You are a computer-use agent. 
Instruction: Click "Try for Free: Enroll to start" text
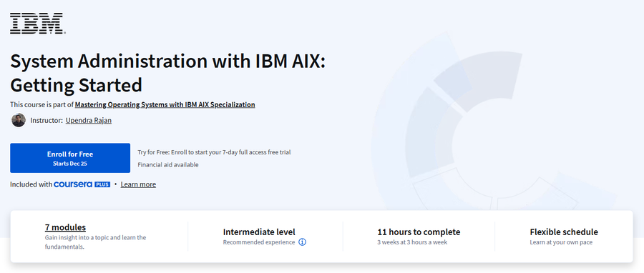tap(214, 152)
